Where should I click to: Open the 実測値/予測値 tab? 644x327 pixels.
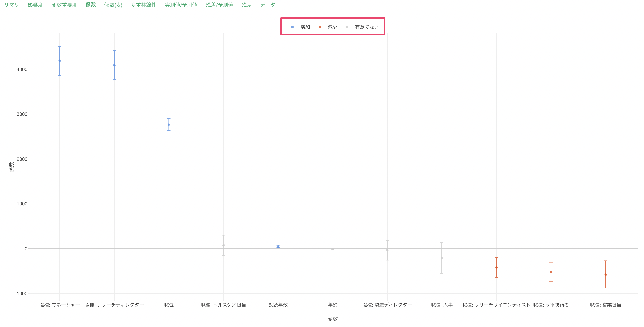181,5
